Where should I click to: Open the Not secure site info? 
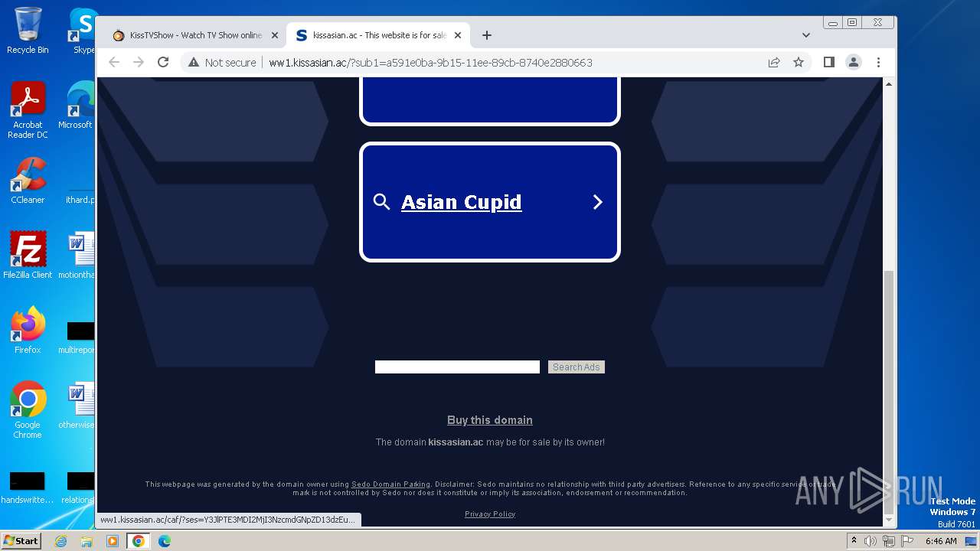click(x=222, y=62)
